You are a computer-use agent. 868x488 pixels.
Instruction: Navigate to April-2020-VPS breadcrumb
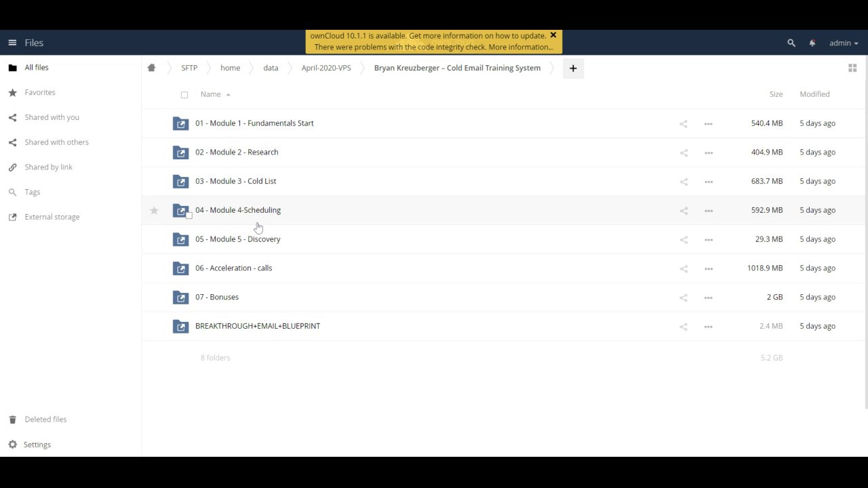point(326,68)
